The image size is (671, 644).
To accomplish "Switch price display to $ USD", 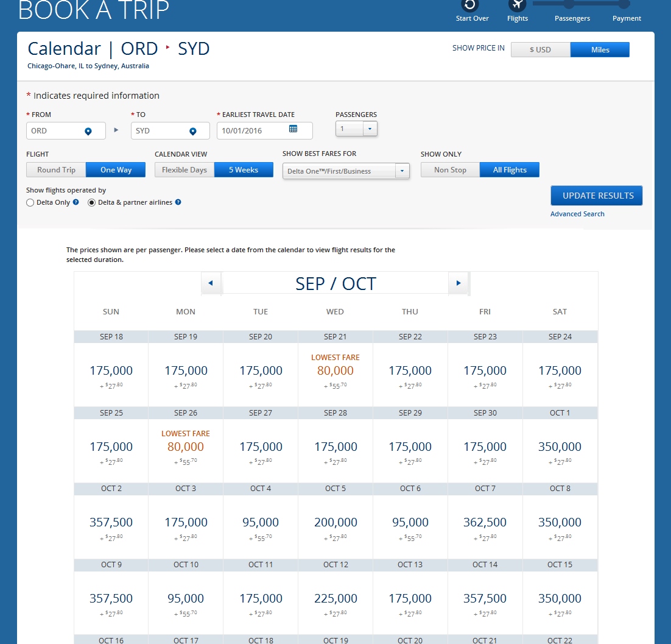I will click(540, 50).
